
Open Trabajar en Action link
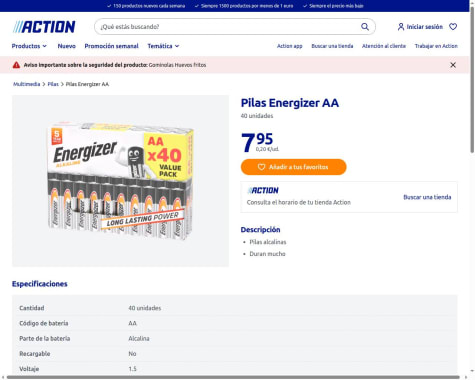436,46
